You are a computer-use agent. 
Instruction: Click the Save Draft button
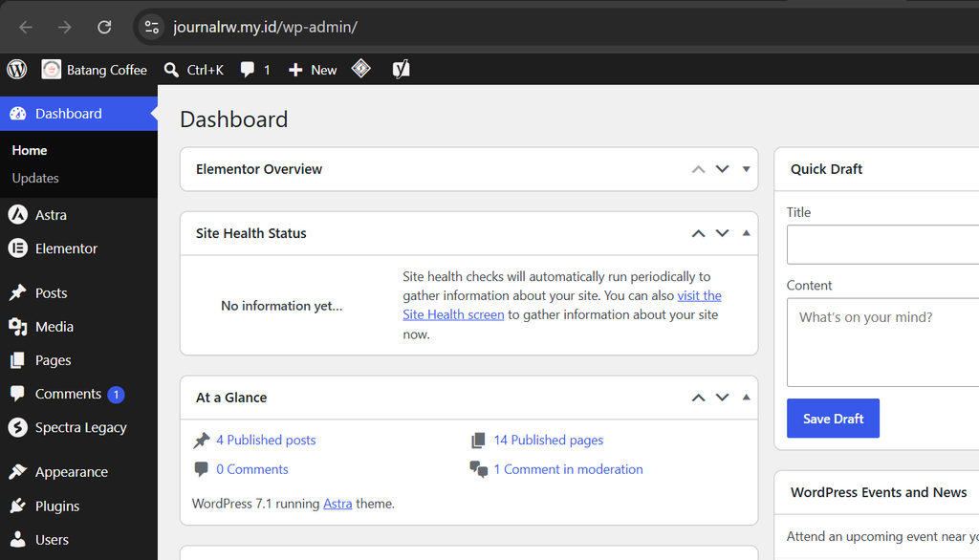pos(833,419)
